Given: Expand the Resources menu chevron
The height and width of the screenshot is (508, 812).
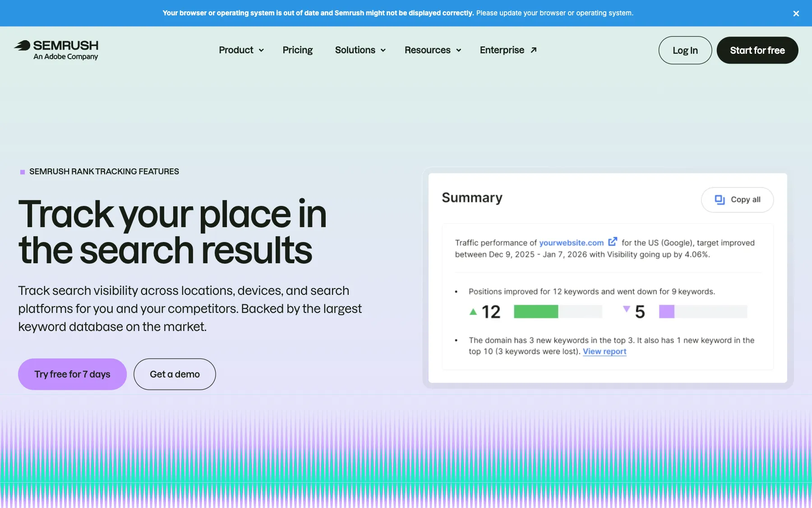Looking at the screenshot, I should pos(458,51).
